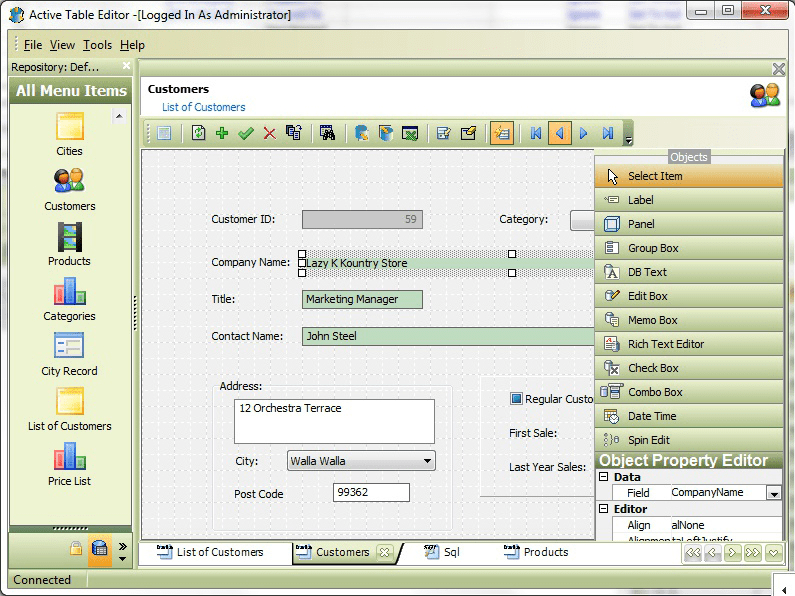Collapse the Editor property group
Image resolution: width=795 pixels, height=596 pixels.
click(x=603, y=508)
